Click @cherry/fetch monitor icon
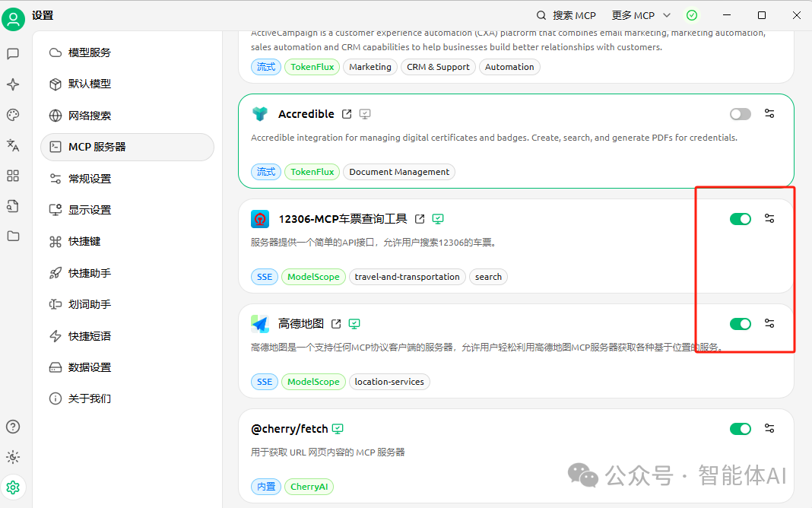The width and height of the screenshot is (812, 508). tap(338, 429)
